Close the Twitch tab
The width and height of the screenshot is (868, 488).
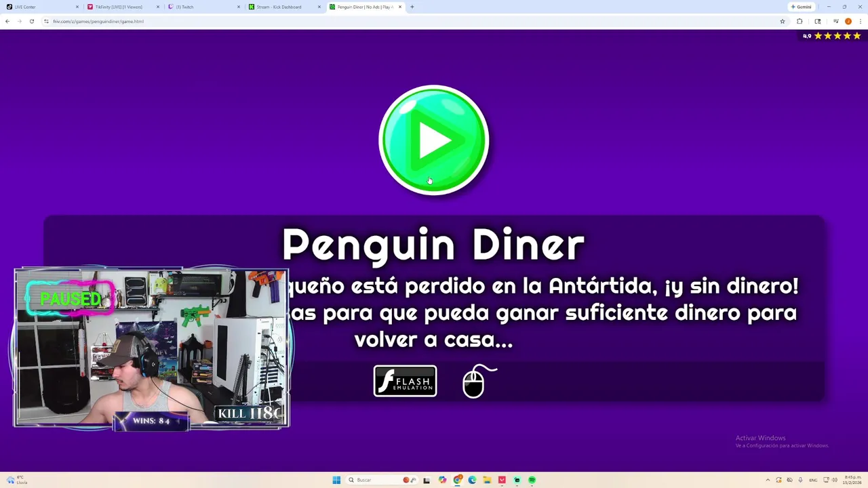239,7
